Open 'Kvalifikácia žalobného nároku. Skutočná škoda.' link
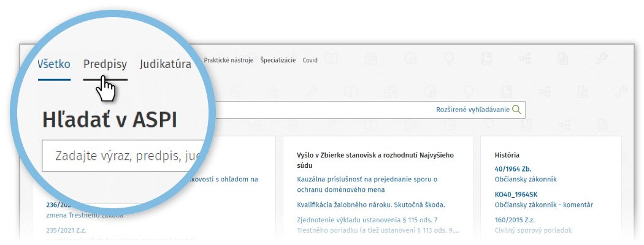This screenshot has height=245, width=644. 370,205
